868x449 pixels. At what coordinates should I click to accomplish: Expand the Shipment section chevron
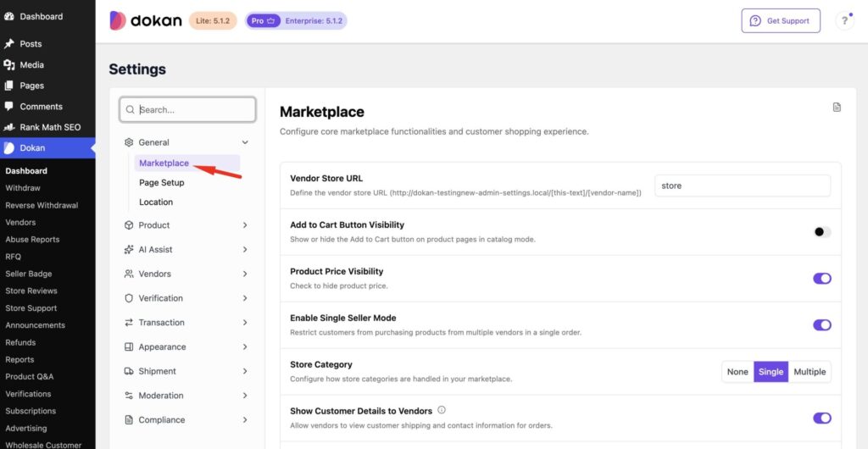245,371
